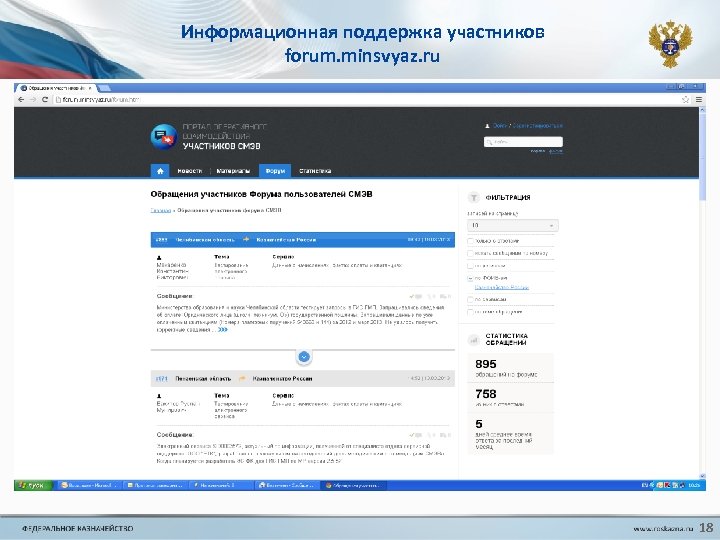Viewport: 720px width, 540px height.
Task: Untick the 'по ФОИВ-ам' checkbox
Action: 470,278
